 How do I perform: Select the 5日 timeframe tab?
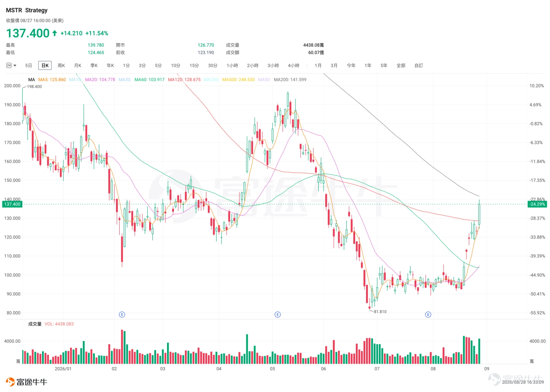click(29, 65)
